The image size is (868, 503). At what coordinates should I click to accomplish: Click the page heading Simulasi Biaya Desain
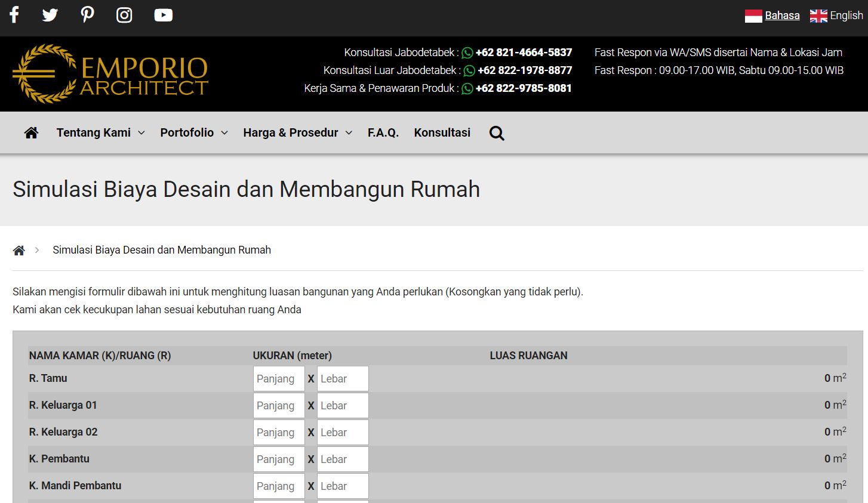(x=247, y=189)
